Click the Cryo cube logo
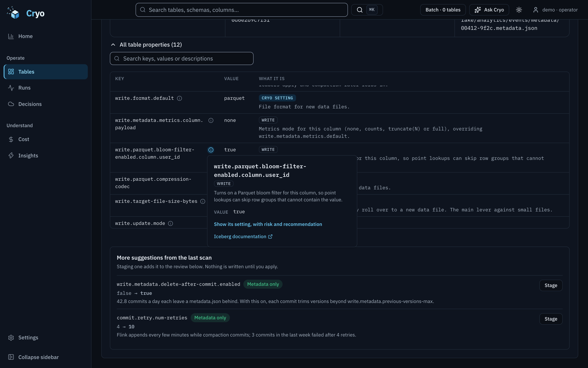This screenshot has width=588, height=368. 13,13
